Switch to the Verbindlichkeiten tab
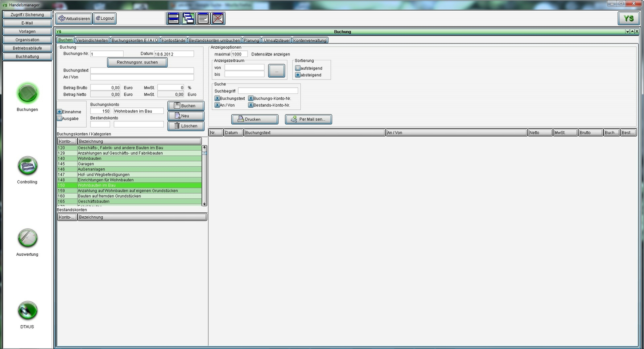 tap(92, 40)
